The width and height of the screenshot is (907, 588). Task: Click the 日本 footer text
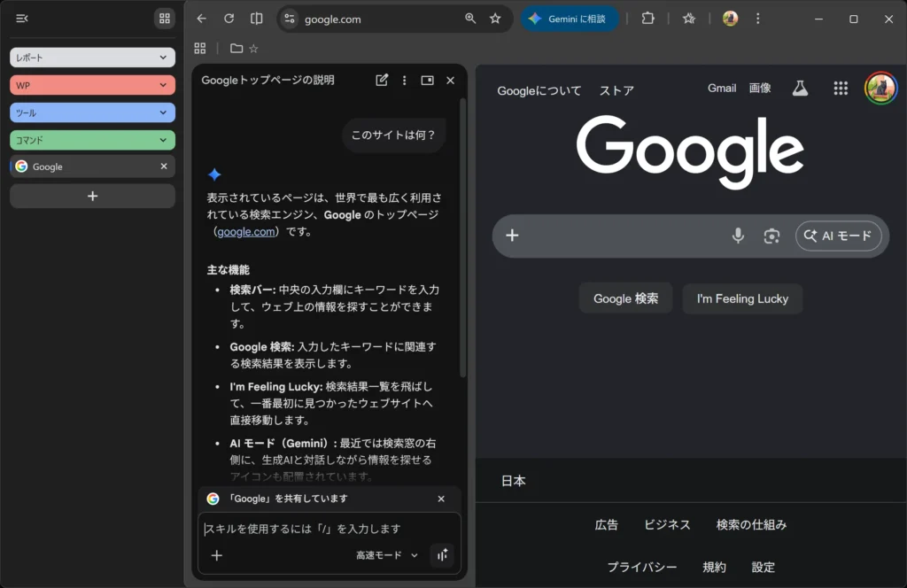point(513,481)
